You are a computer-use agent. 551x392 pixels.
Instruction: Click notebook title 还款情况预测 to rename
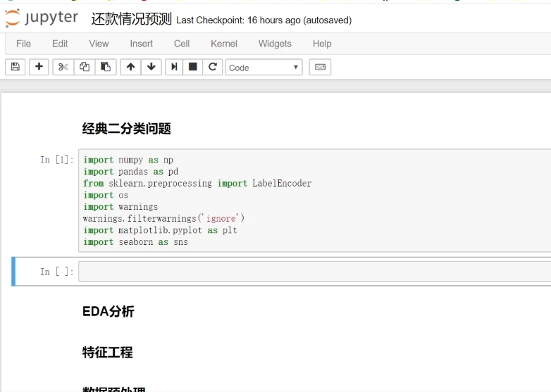coord(131,19)
